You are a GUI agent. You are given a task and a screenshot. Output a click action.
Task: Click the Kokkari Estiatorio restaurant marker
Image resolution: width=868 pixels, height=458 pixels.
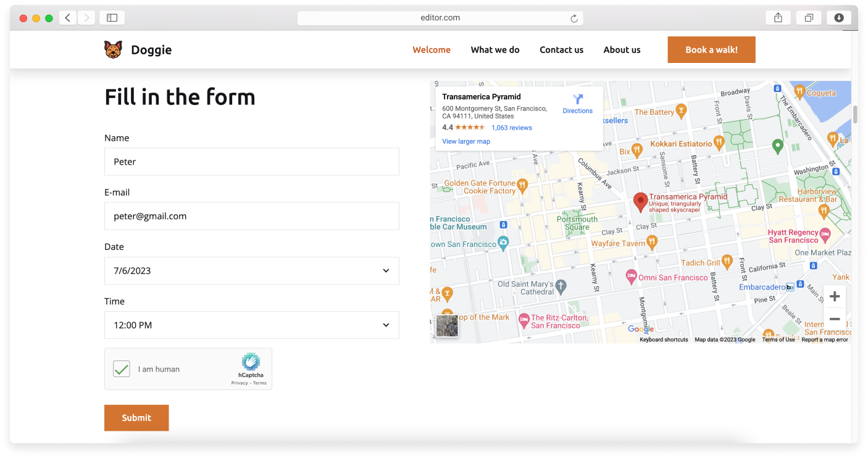[719, 143]
